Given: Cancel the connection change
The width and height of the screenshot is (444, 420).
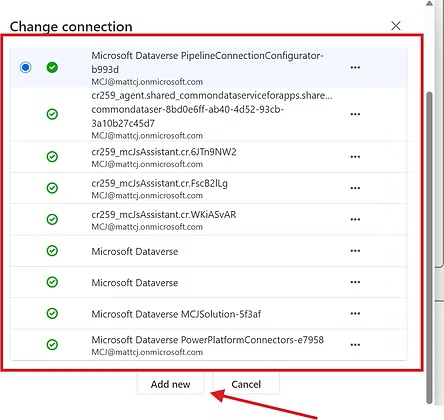Looking at the screenshot, I should point(246,384).
